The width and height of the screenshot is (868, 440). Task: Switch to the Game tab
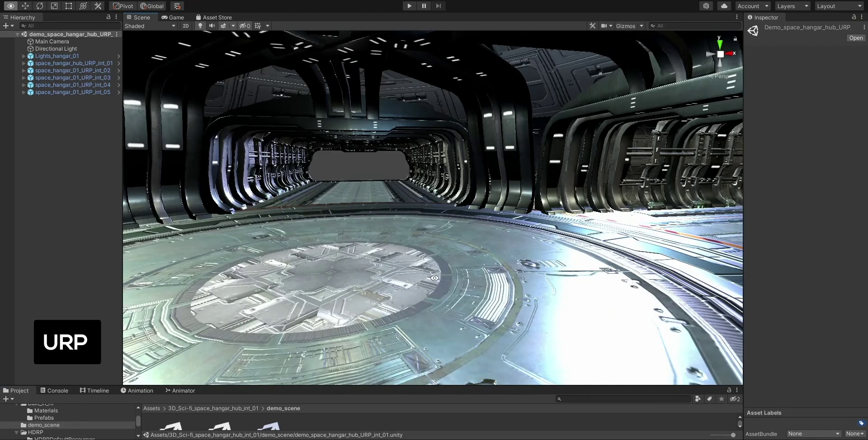[x=173, y=17]
